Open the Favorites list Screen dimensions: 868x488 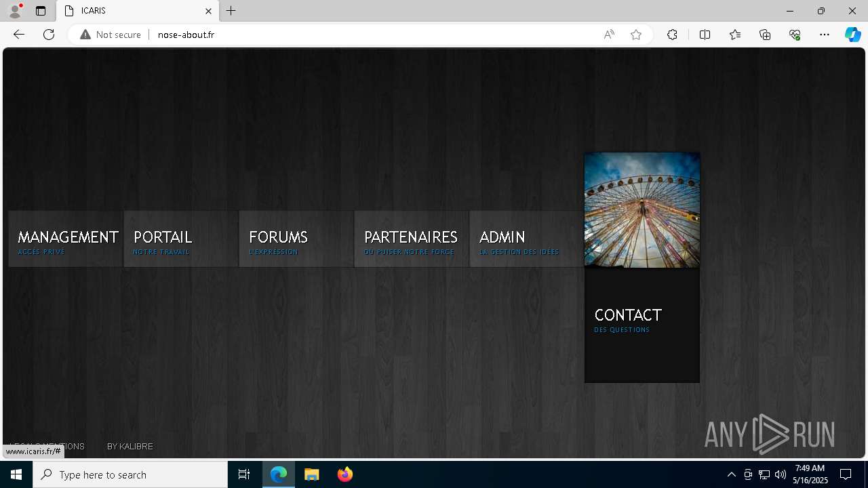click(x=735, y=35)
